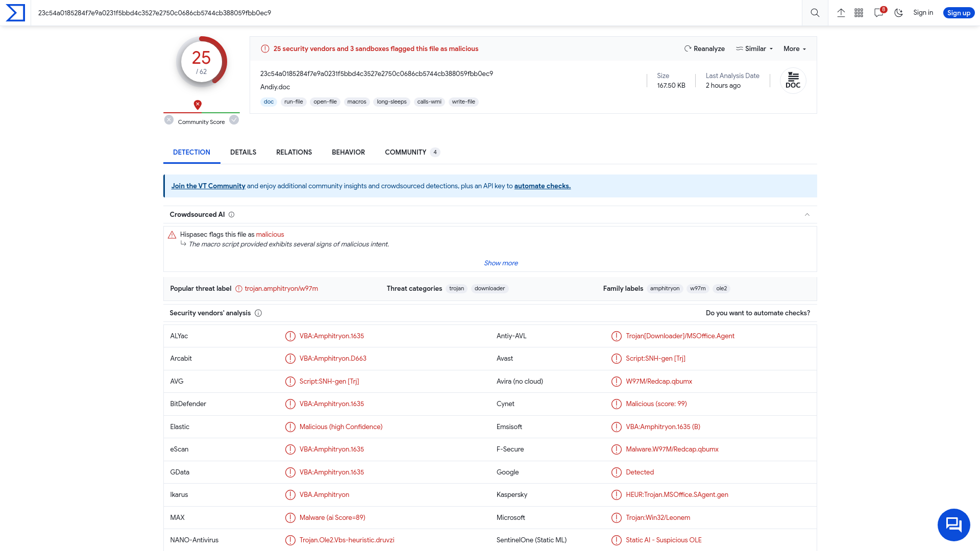Click Trojan:Win32/Leonem result
The width and height of the screenshot is (980, 551).
click(x=658, y=518)
